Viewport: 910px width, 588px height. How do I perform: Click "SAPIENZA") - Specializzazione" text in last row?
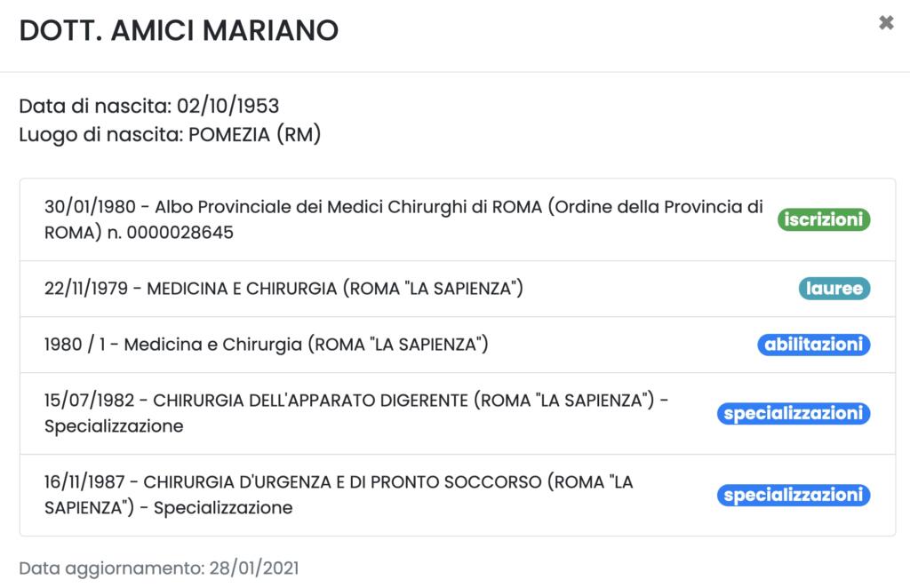coord(168,508)
